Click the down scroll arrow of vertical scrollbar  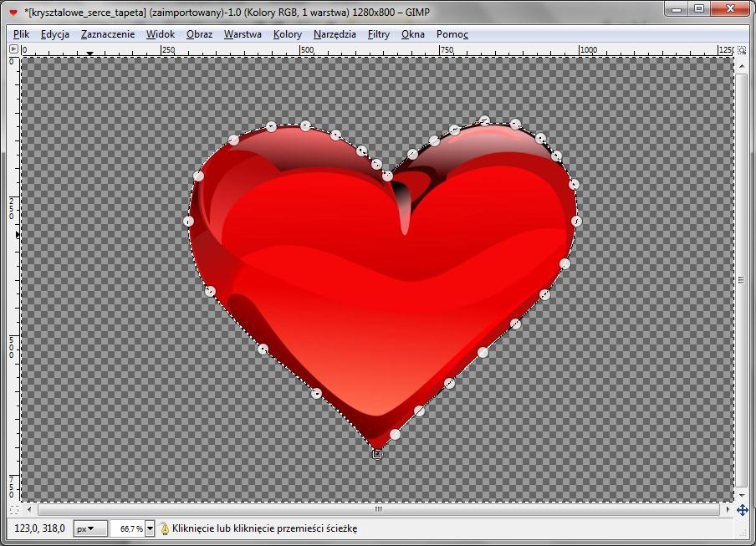(742, 495)
